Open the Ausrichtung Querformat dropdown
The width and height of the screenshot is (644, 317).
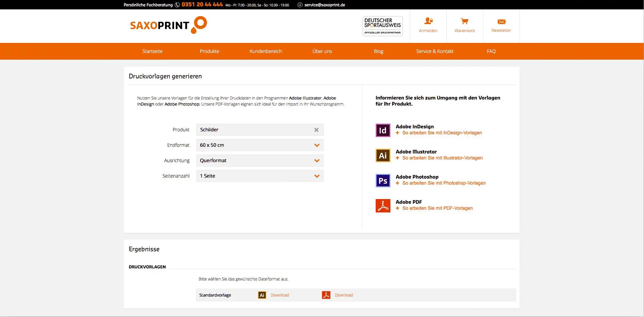(x=317, y=161)
